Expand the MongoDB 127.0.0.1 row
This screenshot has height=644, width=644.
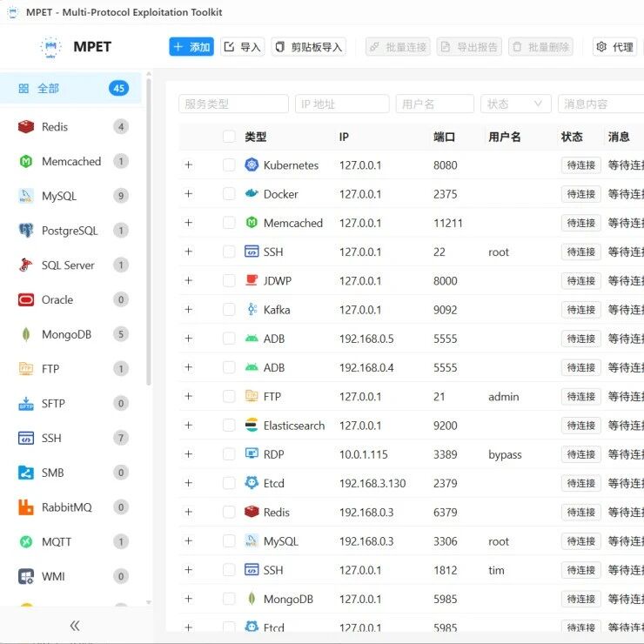[x=189, y=599]
